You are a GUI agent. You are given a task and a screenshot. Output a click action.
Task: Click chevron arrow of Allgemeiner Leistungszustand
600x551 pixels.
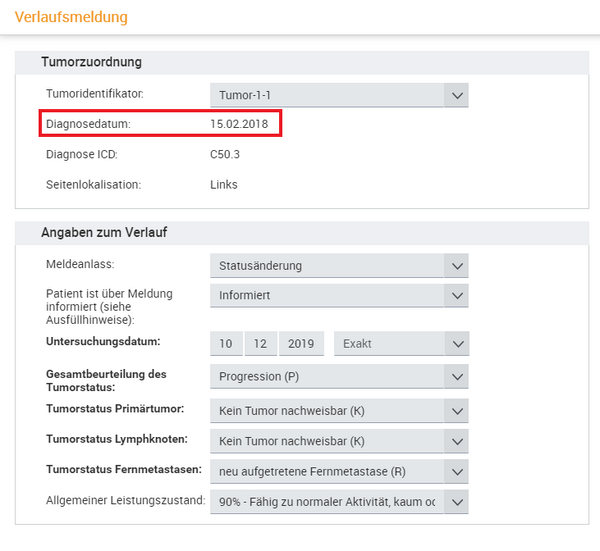[457, 501]
